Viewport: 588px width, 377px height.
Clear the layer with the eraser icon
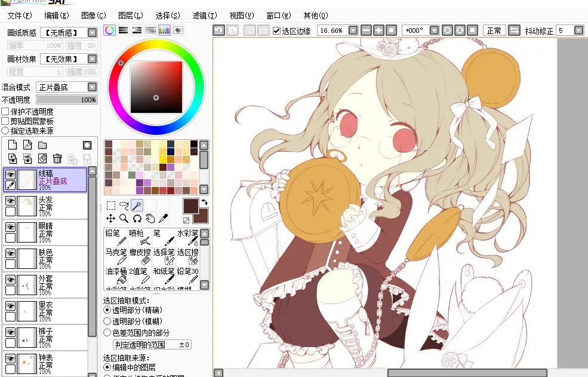pos(42,158)
